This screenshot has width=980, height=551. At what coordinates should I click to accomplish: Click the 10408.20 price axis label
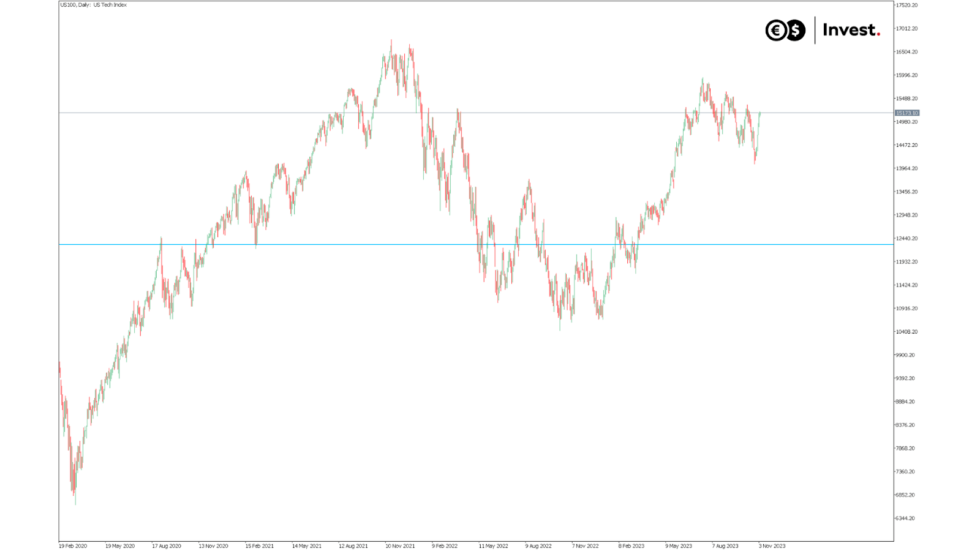pos(907,332)
